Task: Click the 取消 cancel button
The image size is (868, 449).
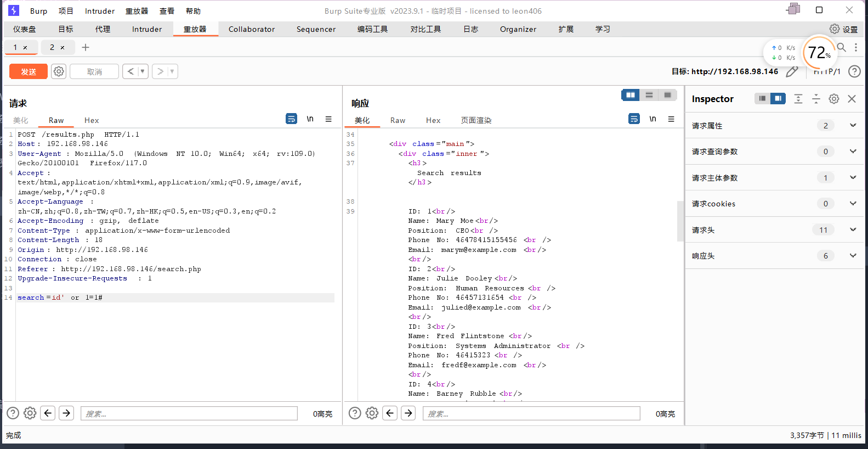Action: 94,71
